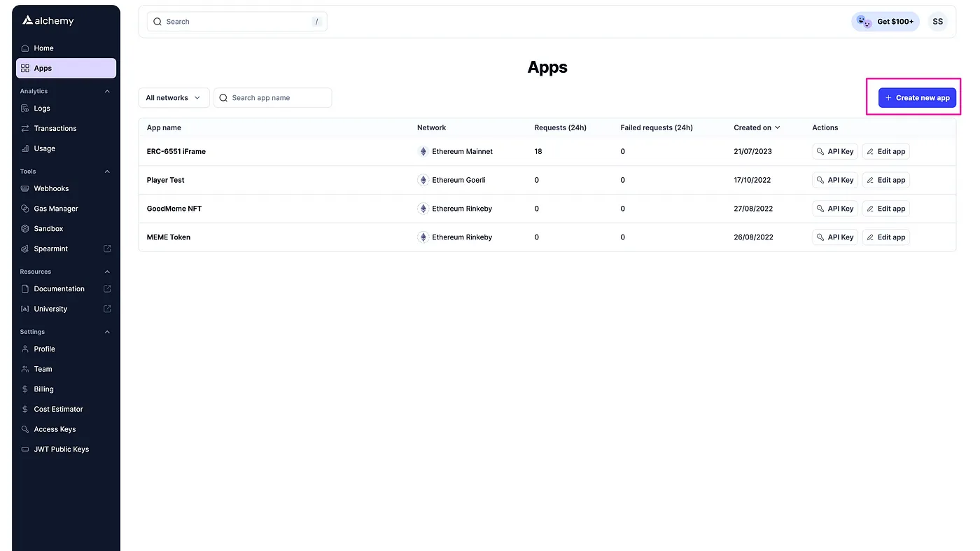
Task: Open the GoodMeme NFT app name
Action: point(174,209)
